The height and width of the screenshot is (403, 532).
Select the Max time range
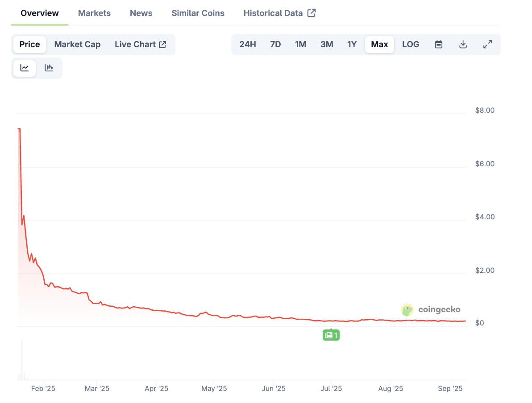point(379,44)
